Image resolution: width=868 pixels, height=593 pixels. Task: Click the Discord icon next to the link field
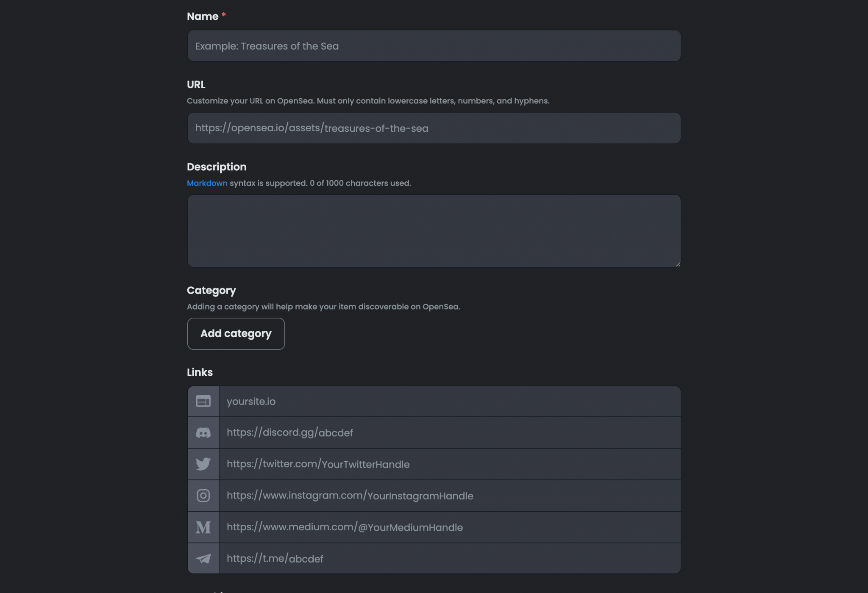[x=203, y=432]
